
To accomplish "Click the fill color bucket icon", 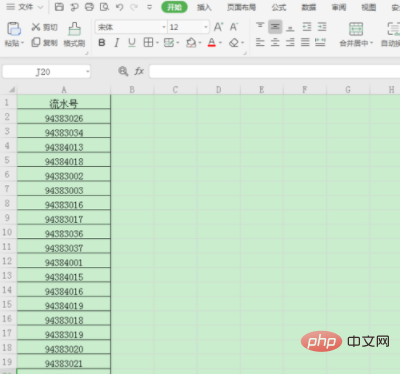I will (x=191, y=42).
